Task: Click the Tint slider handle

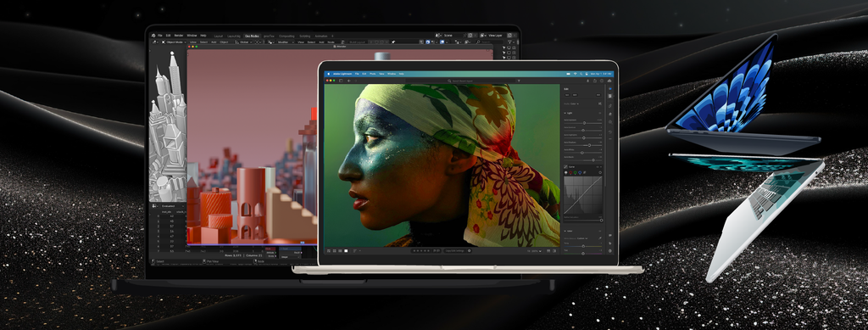Action: click(x=583, y=253)
